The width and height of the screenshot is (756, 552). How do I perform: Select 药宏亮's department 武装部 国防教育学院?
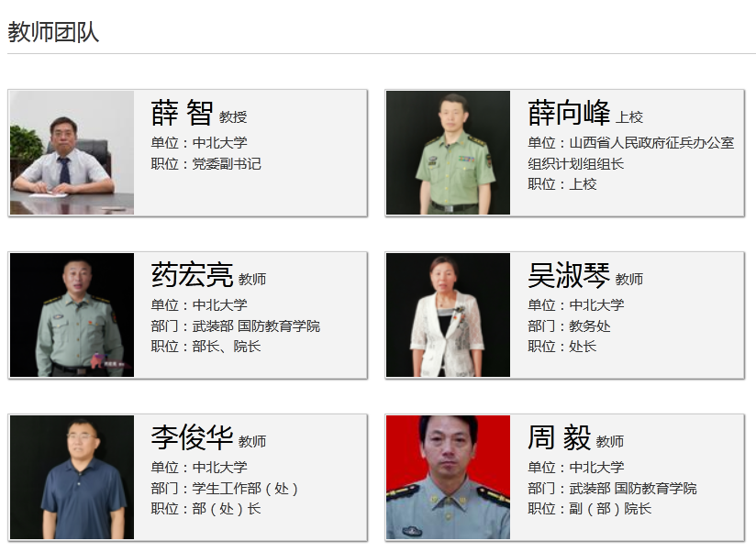[256, 326]
